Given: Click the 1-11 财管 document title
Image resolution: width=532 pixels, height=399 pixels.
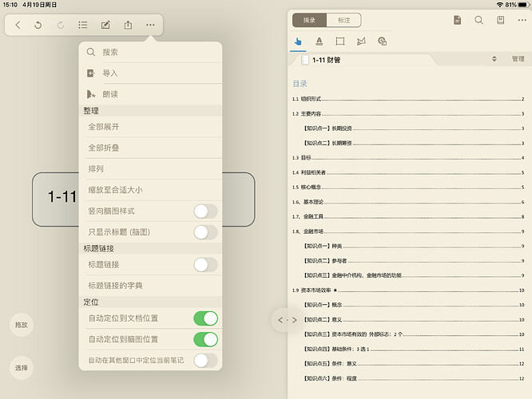Looking at the screenshot, I should [x=326, y=60].
